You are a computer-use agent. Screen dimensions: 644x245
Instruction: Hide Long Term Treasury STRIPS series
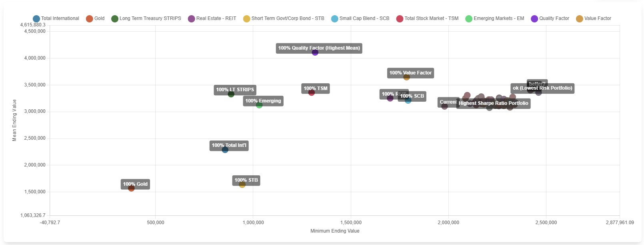point(146,18)
